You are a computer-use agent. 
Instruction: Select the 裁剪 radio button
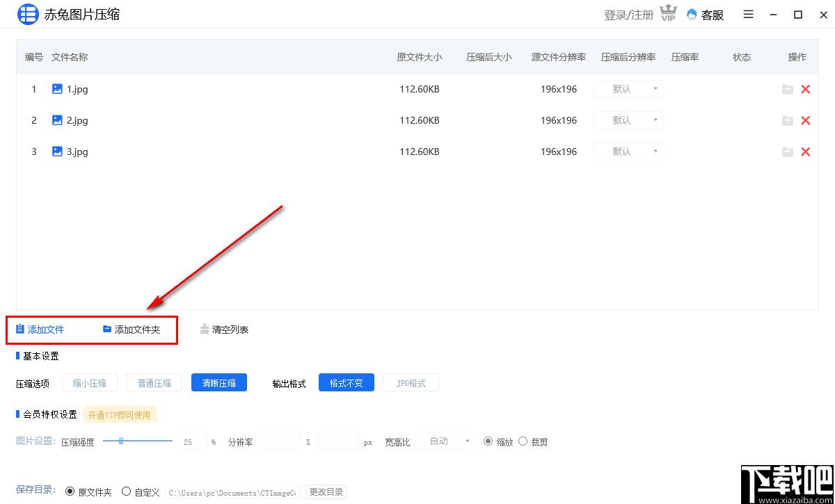tap(523, 441)
